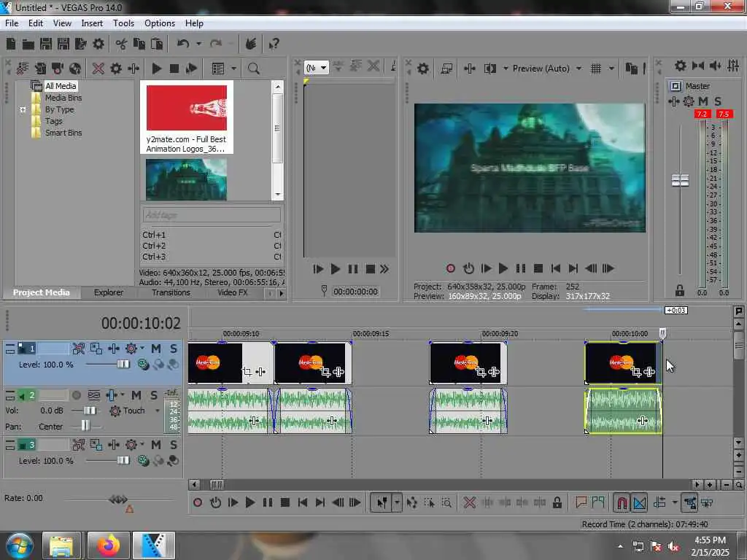Open Video Preview properties gear icon
Viewport: 747px width, 560px height.
pos(423,69)
